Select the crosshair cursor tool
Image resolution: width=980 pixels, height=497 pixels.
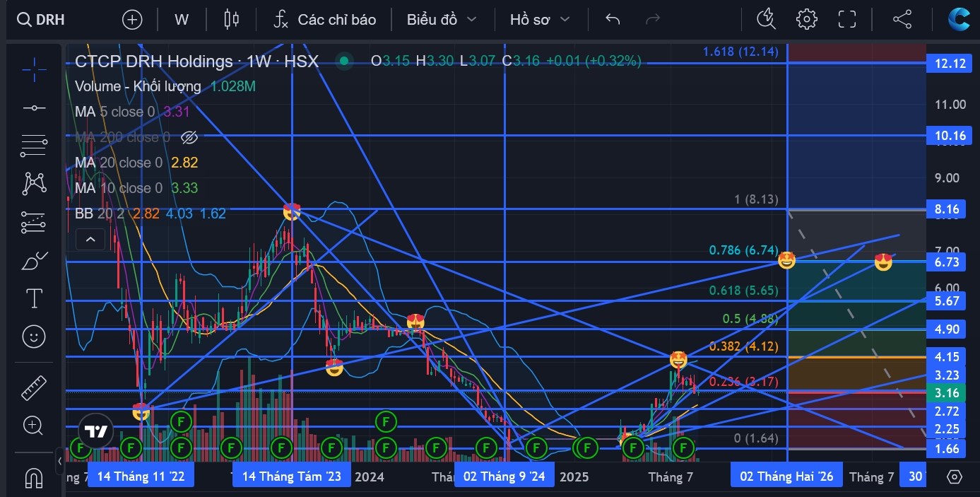[x=33, y=69]
